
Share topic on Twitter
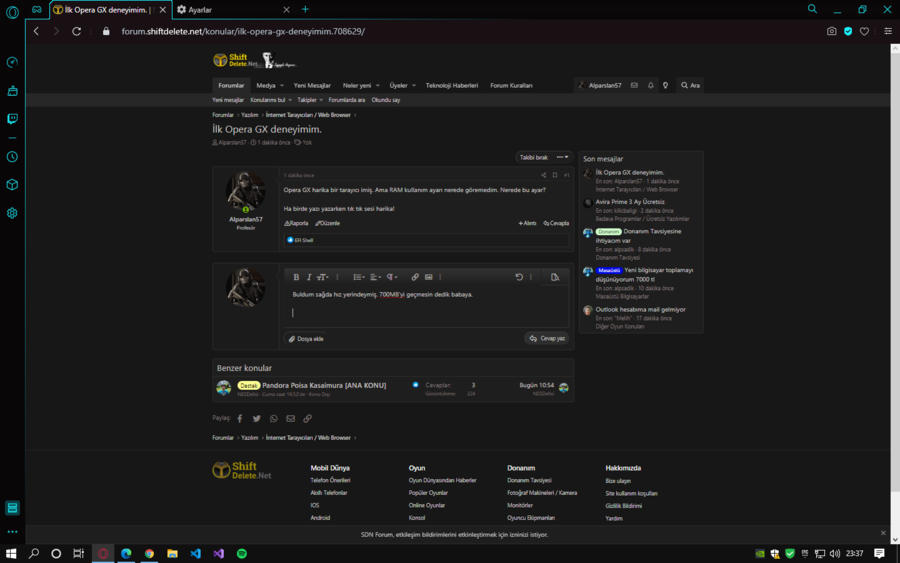257,418
